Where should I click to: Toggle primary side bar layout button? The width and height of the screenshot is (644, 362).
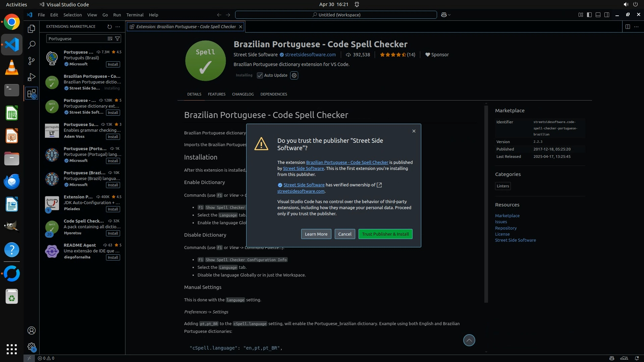pos(589,15)
